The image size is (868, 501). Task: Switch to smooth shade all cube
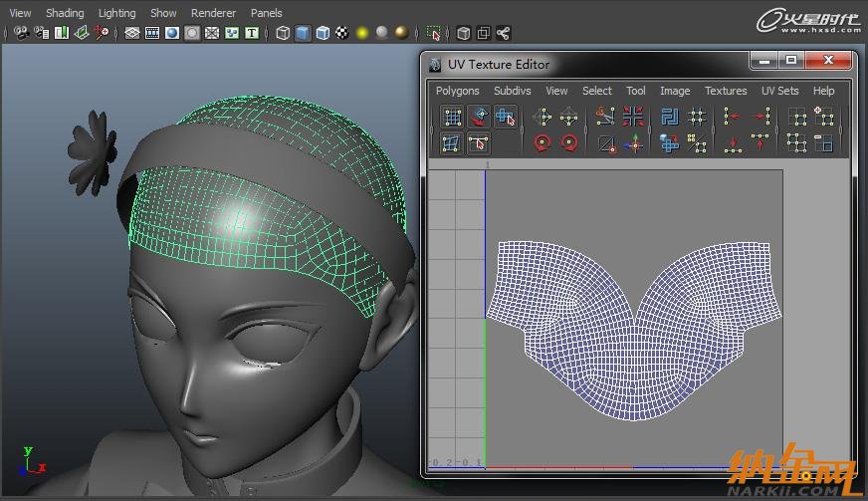point(303,33)
